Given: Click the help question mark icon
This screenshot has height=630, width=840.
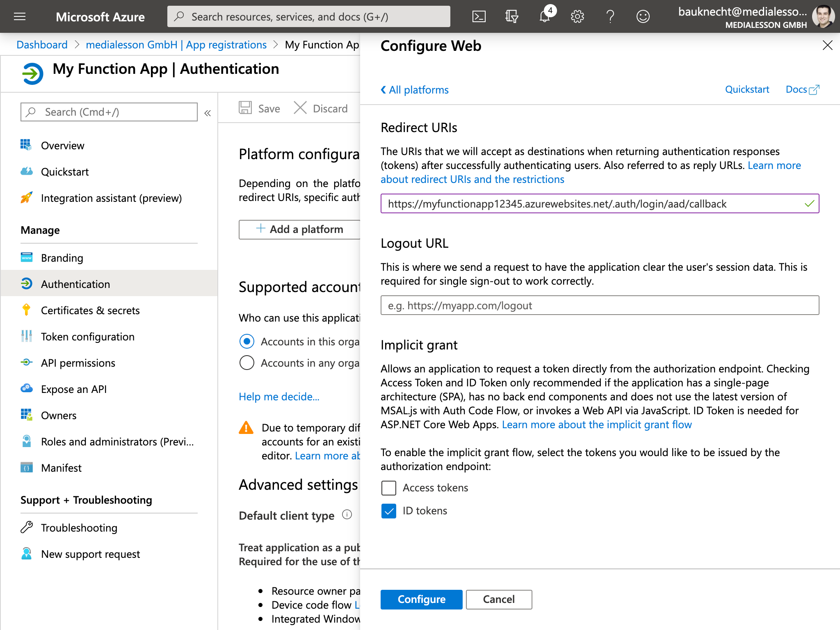Looking at the screenshot, I should point(610,16).
